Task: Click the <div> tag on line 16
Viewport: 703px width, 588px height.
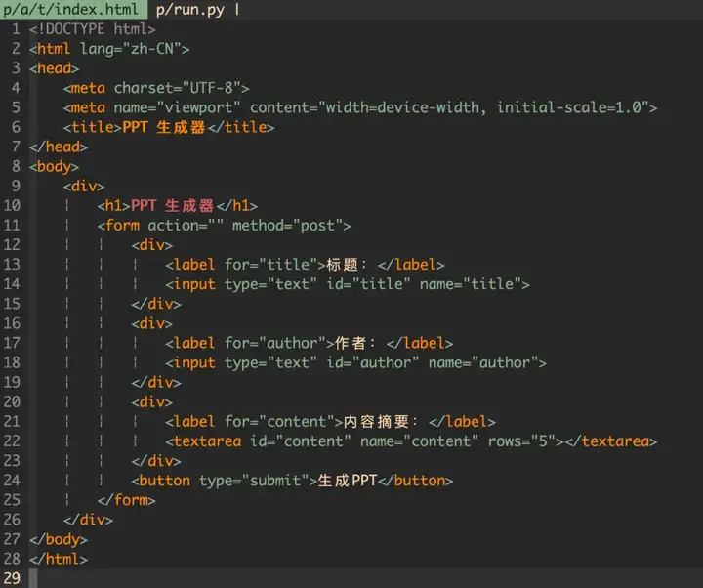Action: tap(151, 323)
